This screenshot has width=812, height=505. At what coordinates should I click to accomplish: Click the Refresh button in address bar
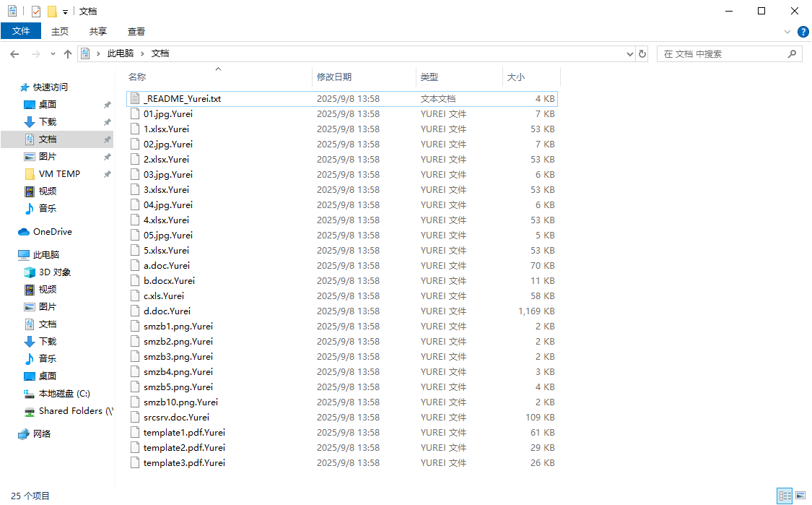[642, 54]
